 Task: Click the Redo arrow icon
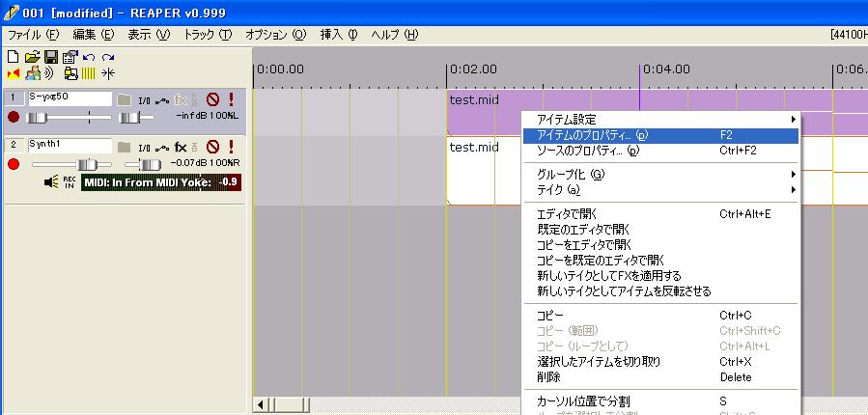[x=108, y=57]
